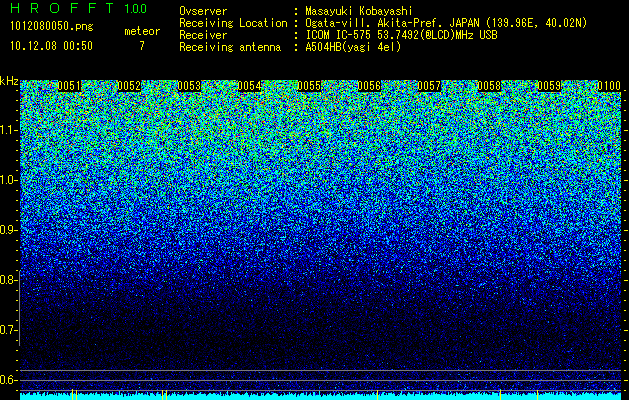Click the 0057 time marker

pyautogui.click(x=429, y=86)
